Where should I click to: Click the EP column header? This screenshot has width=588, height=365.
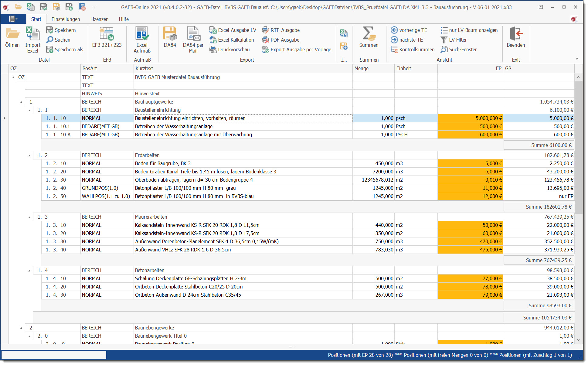[x=470, y=68]
